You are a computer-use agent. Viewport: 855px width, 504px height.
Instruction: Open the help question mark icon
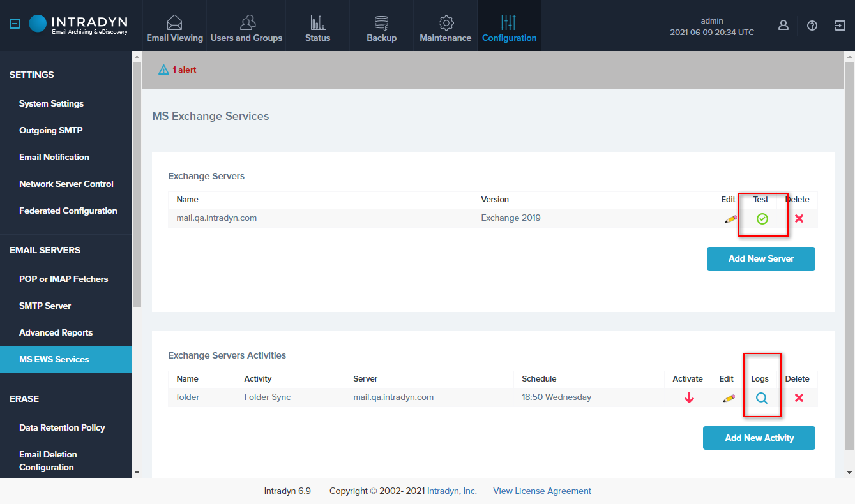coord(812,26)
